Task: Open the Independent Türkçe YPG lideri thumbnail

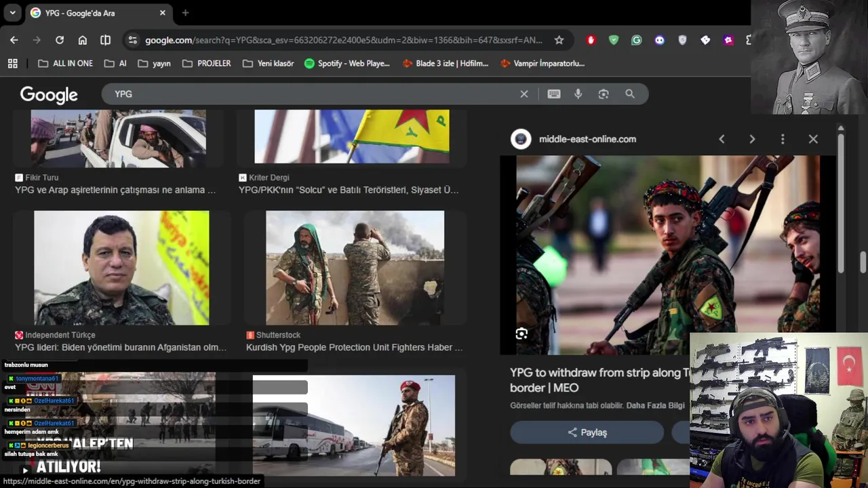Action: coord(121,268)
